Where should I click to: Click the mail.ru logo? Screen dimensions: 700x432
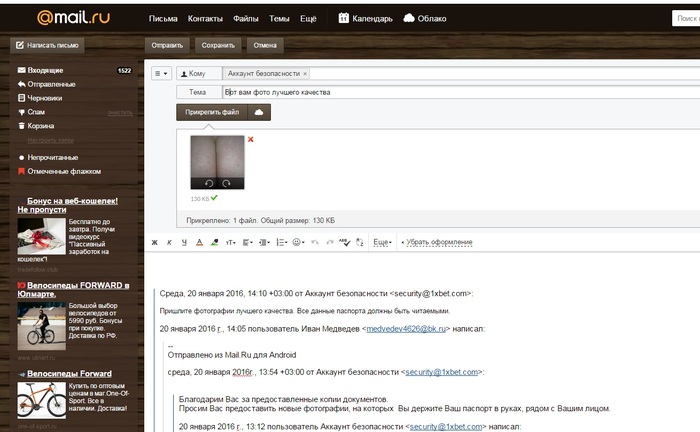point(73,17)
